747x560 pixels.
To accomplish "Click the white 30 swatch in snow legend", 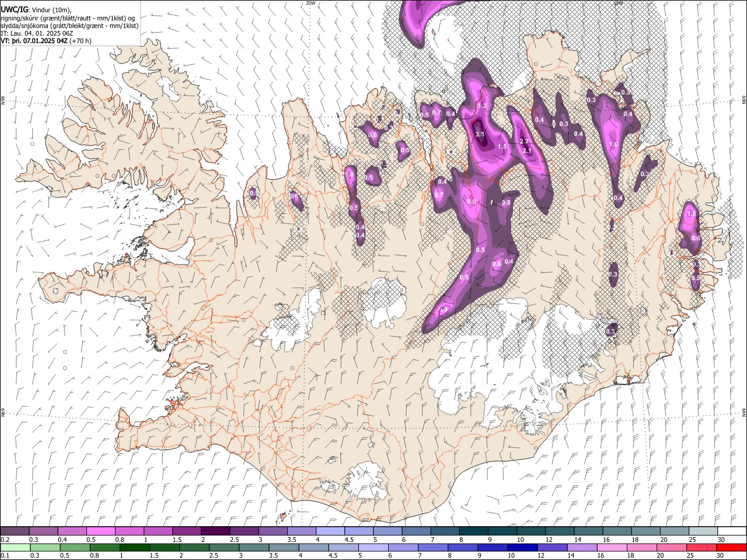I will tap(732, 531).
